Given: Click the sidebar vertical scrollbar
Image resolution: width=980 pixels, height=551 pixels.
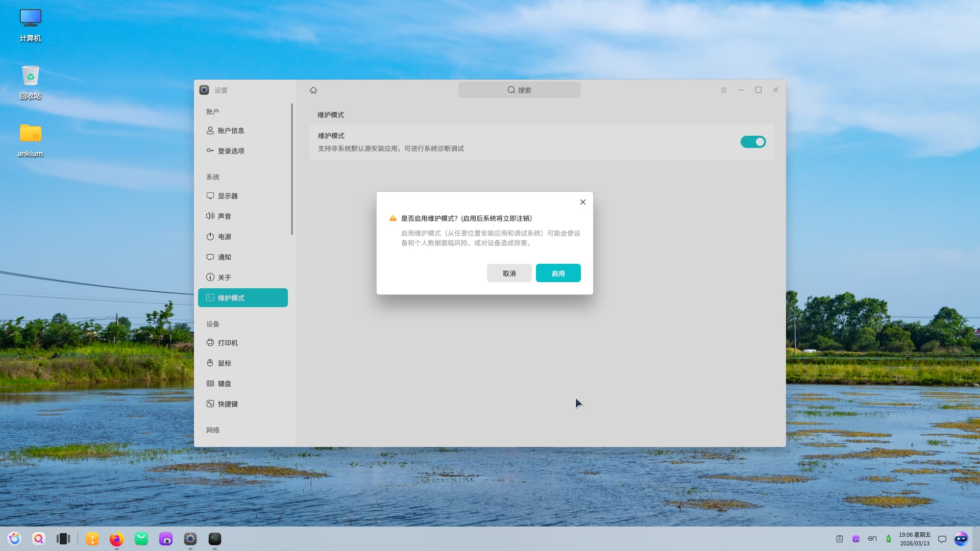Looking at the screenshot, I should 292,168.
